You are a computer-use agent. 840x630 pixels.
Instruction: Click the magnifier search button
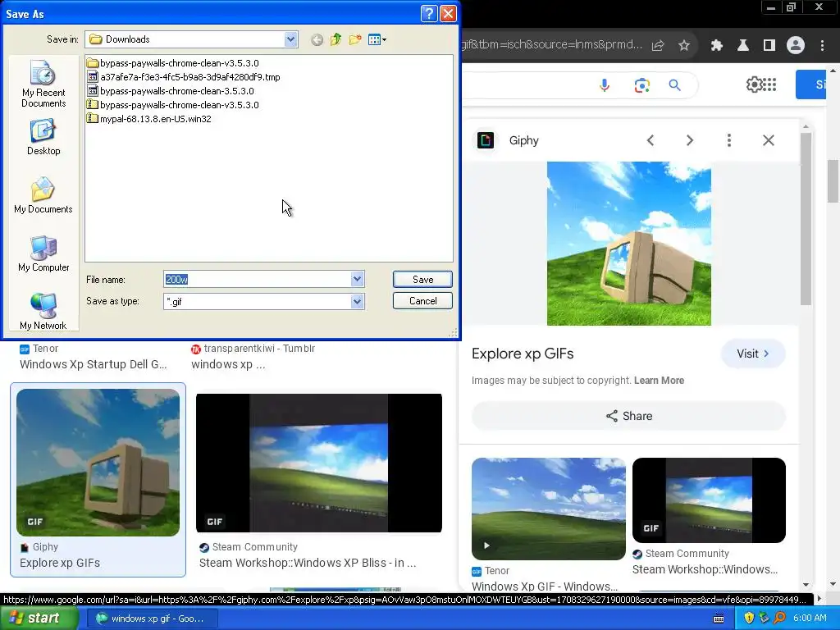(674, 85)
